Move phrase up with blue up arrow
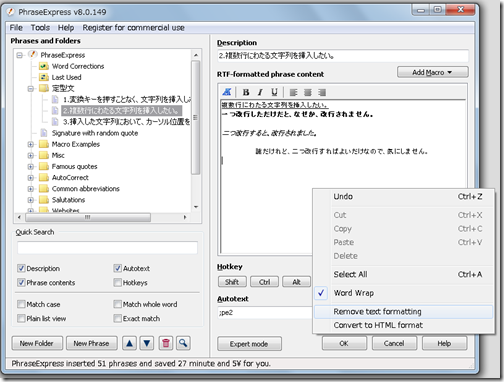This screenshot has width=504, height=382. pyautogui.click(x=129, y=343)
